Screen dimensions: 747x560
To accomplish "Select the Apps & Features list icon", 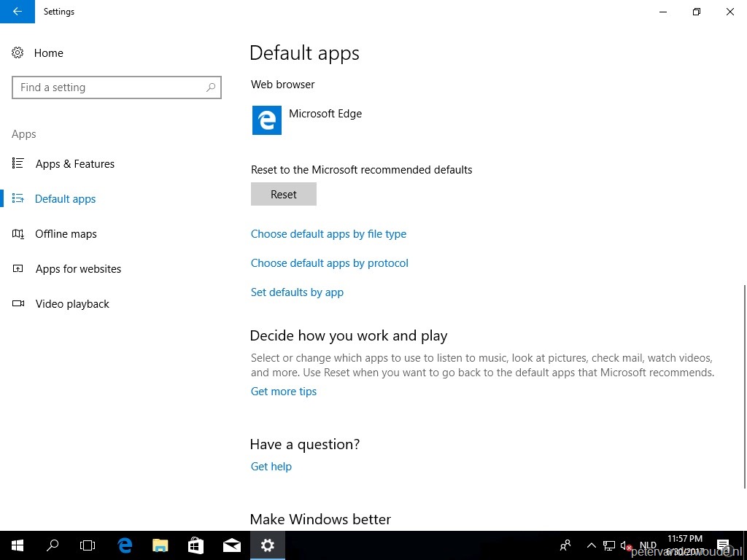I will tap(18, 163).
